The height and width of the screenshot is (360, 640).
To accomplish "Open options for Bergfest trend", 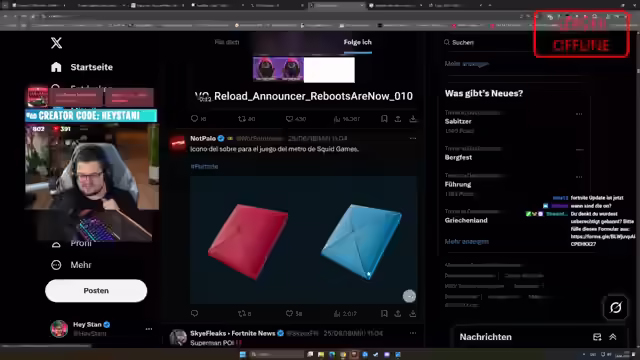I will pyautogui.click(x=579, y=150).
